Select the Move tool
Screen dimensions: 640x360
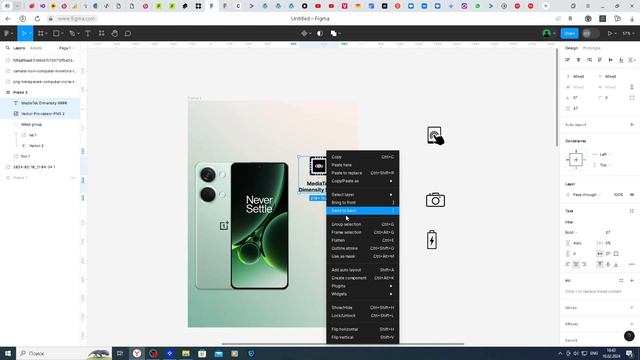point(24,33)
